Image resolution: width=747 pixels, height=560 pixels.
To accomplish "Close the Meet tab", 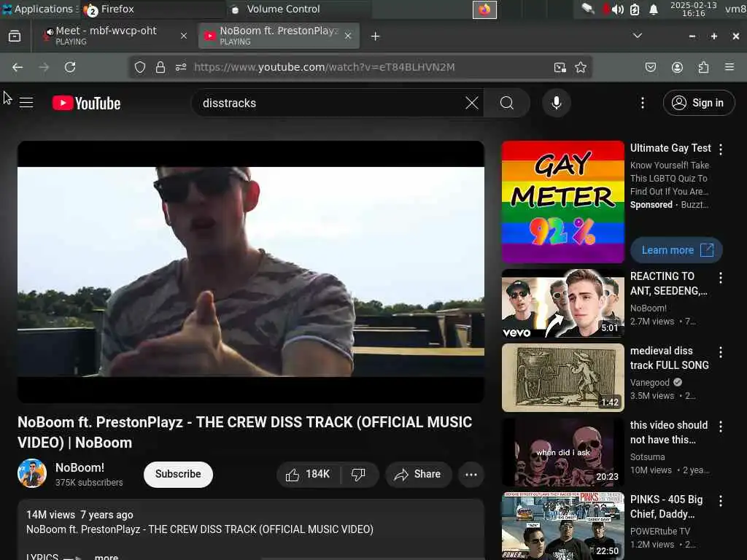I will 183,36.
